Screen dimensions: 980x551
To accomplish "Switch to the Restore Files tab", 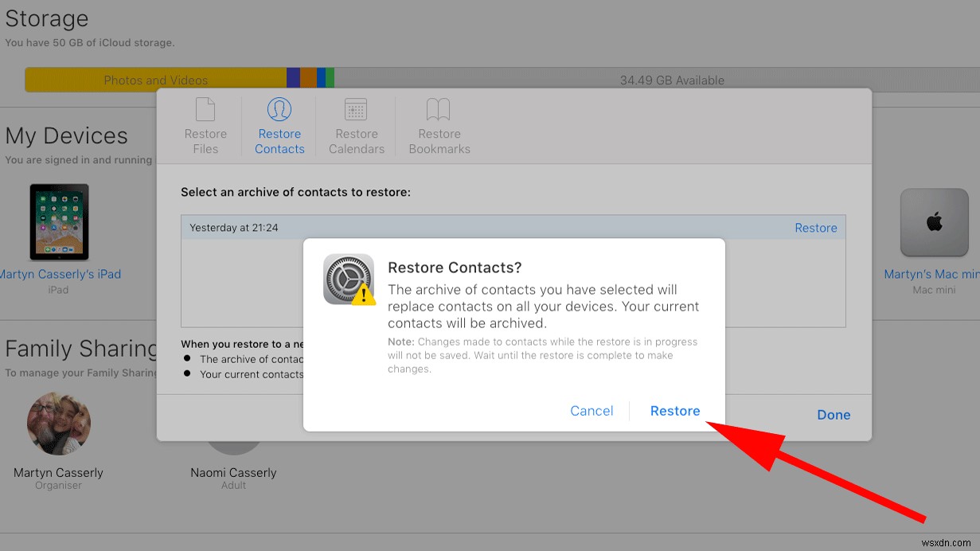I will 205,126.
